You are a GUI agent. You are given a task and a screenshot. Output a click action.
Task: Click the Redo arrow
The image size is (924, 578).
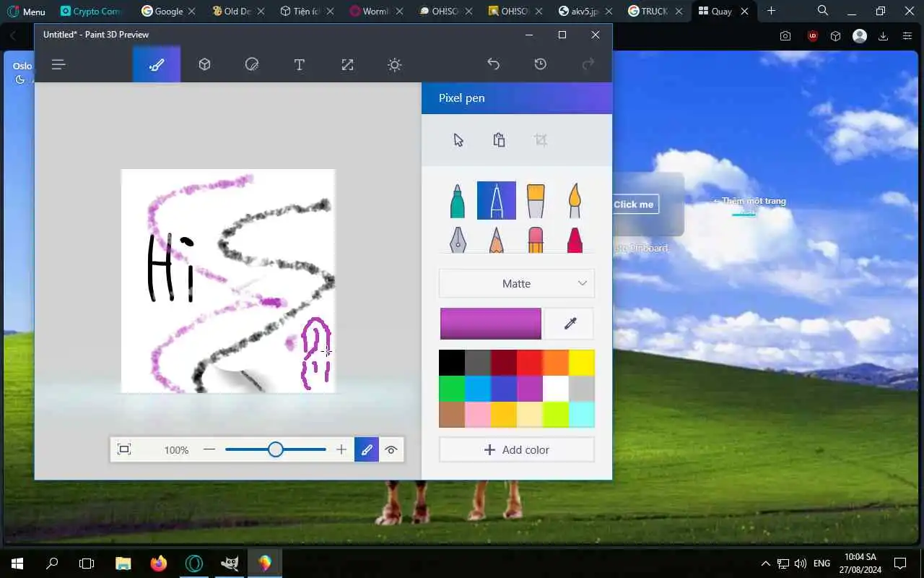coord(588,64)
